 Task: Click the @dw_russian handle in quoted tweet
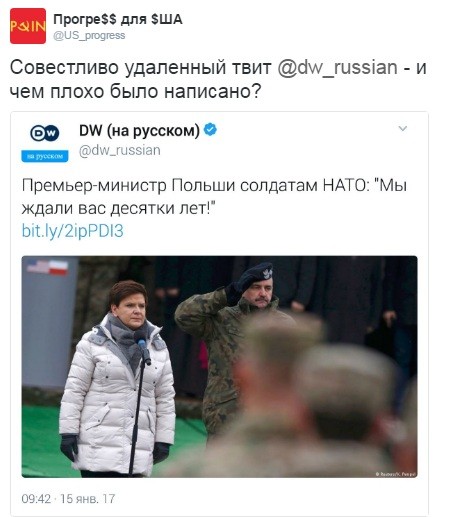tap(120, 150)
